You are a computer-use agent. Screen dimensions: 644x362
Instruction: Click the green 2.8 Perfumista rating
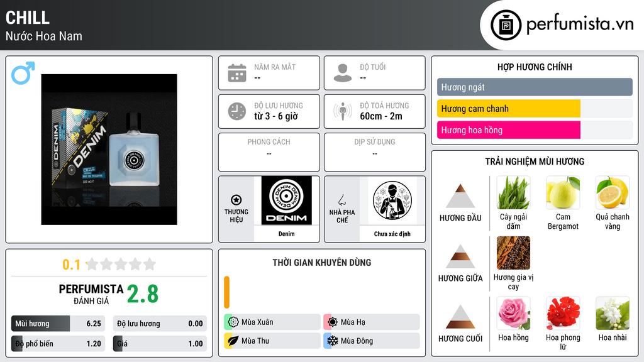[143, 294]
